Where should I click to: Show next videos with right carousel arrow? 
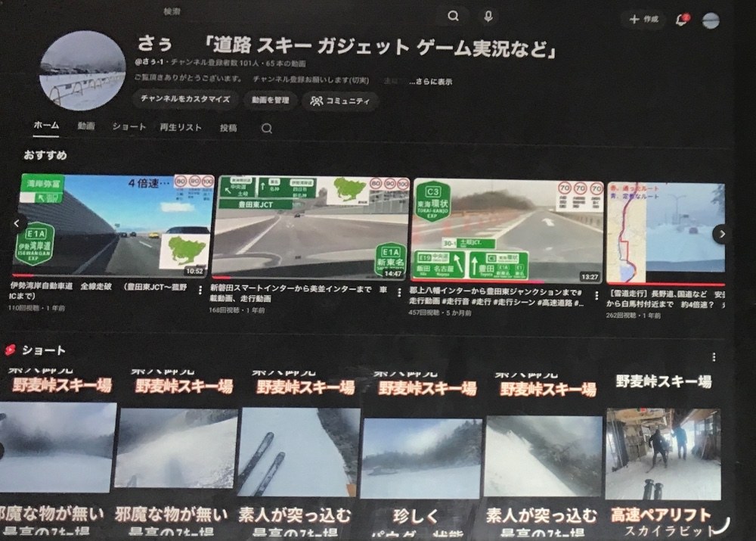(721, 234)
